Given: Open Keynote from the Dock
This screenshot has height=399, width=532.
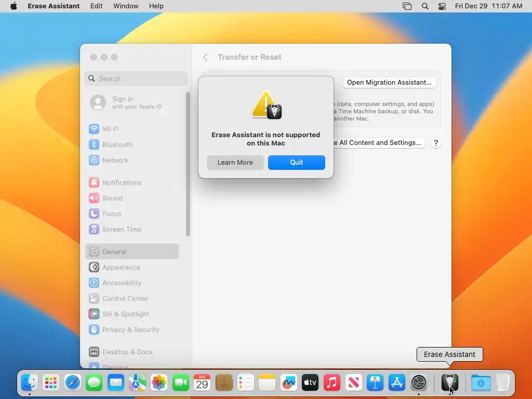Looking at the screenshot, I should click(375, 383).
